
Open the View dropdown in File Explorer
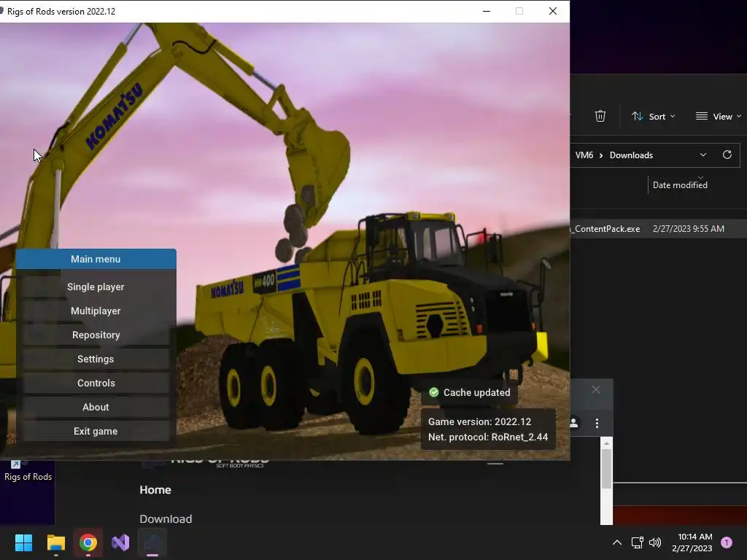[x=719, y=116]
